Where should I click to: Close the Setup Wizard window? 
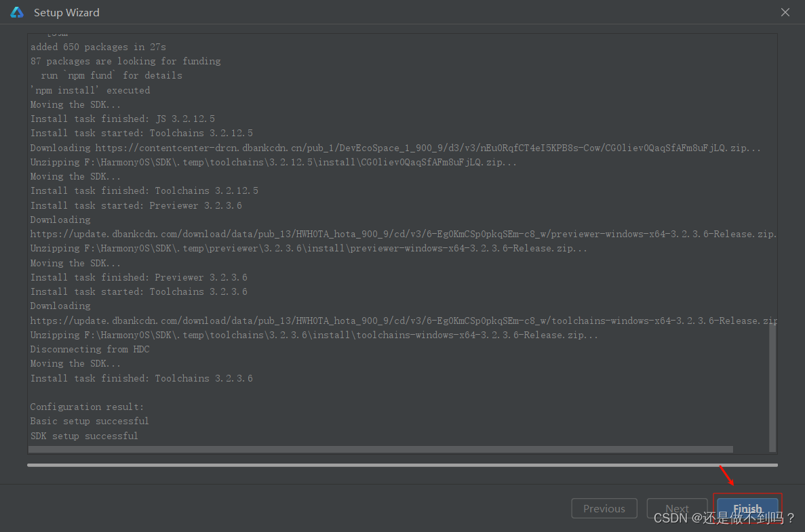pyautogui.click(x=785, y=12)
